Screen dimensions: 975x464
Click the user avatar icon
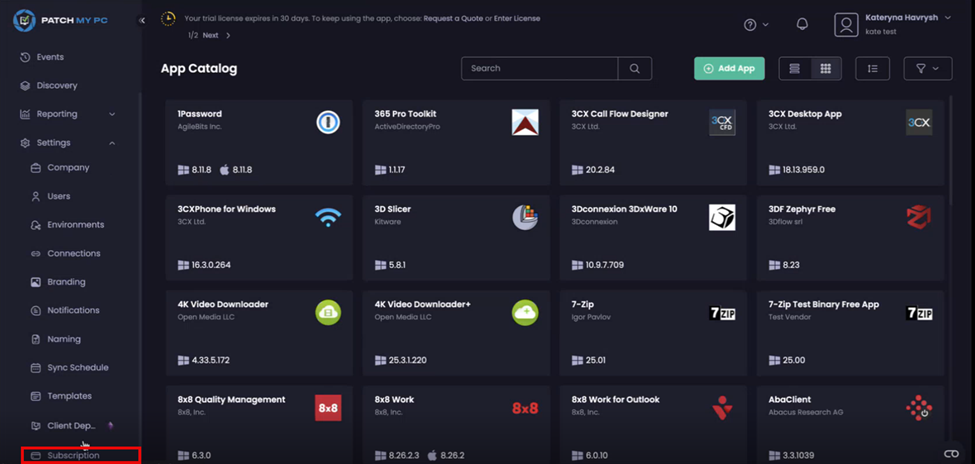[846, 24]
